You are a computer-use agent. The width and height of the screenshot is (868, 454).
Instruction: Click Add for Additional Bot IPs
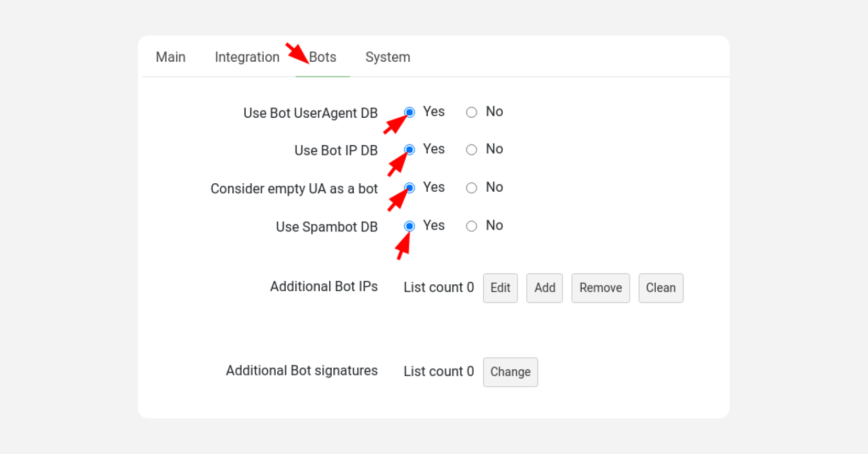pyautogui.click(x=545, y=288)
